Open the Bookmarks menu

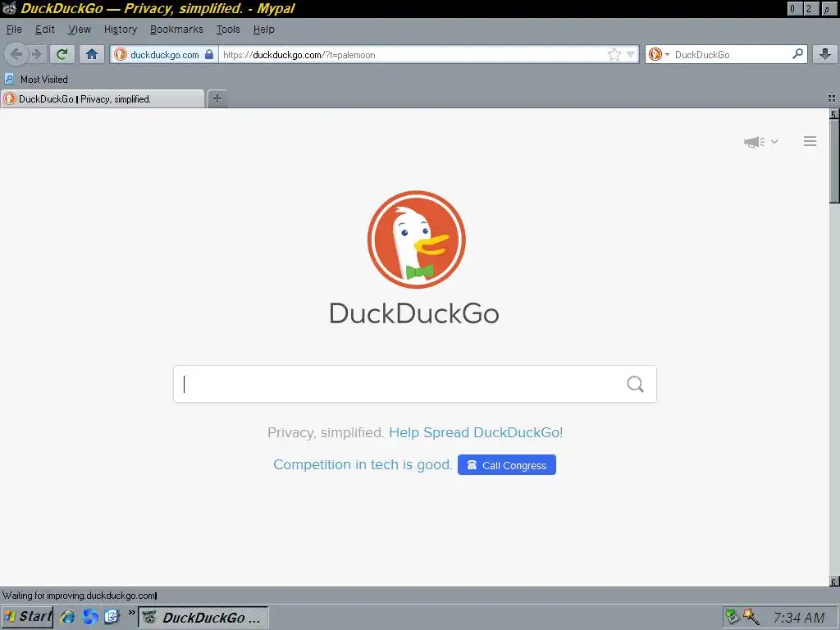[176, 30]
